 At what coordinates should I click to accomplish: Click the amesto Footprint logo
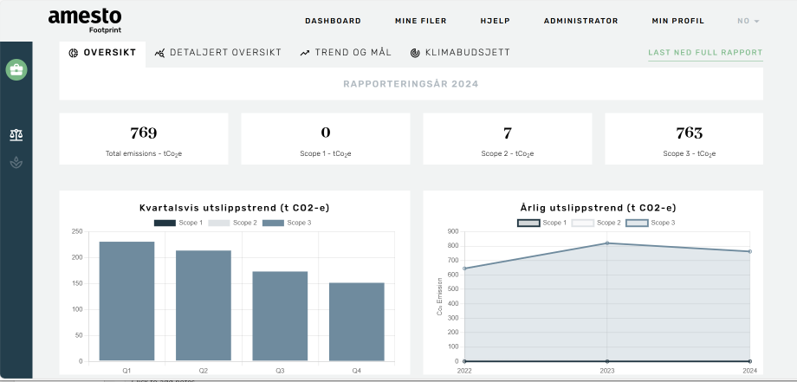85,21
